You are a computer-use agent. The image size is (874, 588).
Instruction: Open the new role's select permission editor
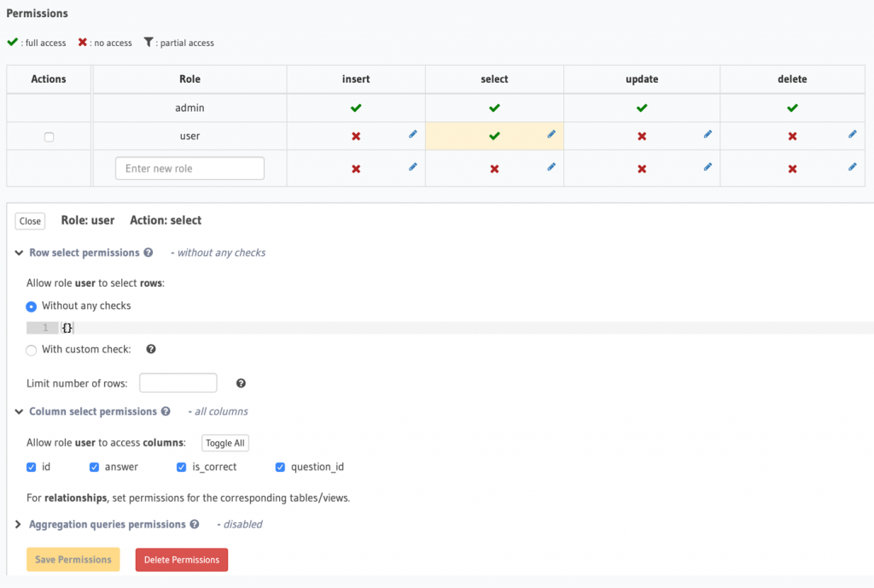pos(551,167)
